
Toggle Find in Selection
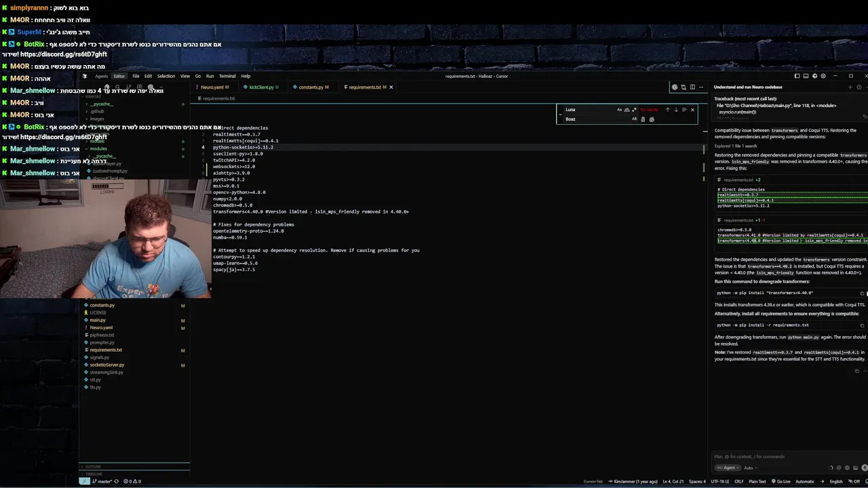pos(684,110)
